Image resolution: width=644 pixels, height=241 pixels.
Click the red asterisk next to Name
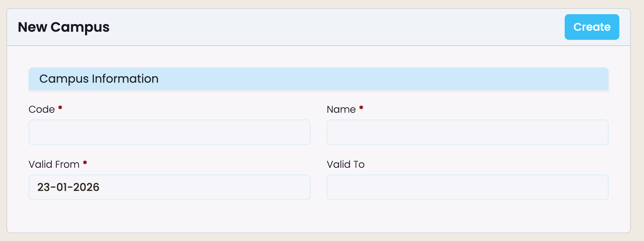coord(361,108)
